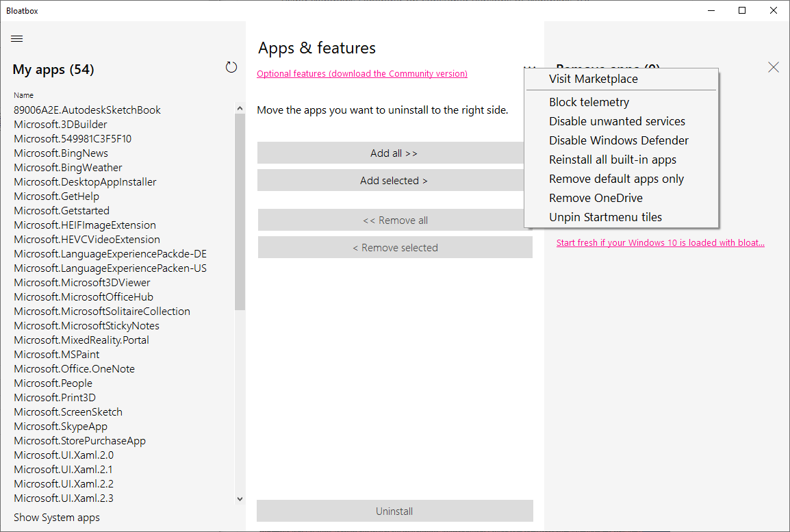The height and width of the screenshot is (532, 790).
Task: Click scroll-down arrow of apps list
Action: [240, 499]
